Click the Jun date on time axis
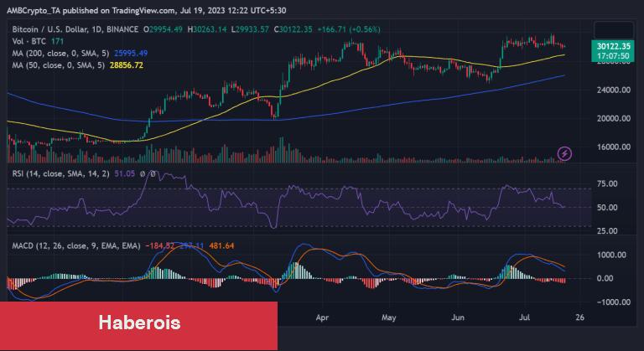Screen dimensions: 644x351 (x=458, y=317)
